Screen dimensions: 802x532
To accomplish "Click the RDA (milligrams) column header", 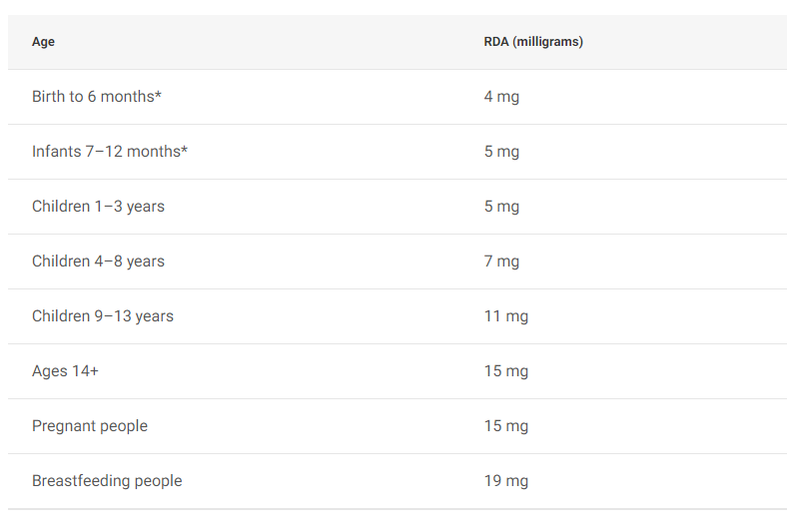I will click(x=533, y=42).
